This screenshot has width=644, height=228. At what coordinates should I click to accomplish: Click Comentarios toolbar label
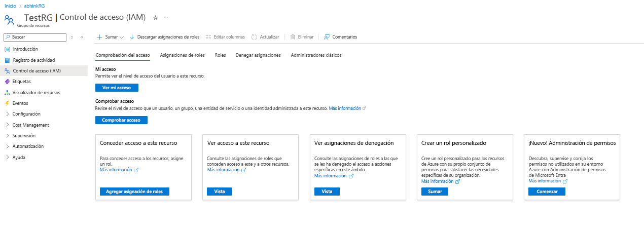[345, 37]
